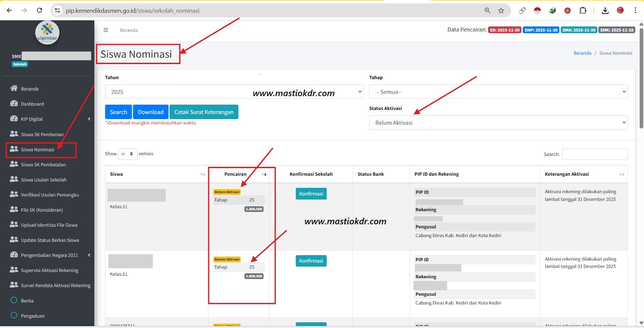This screenshot has width=644, height=328.
Task: Open the Tahap Semua dropdown
Action: 498,92
